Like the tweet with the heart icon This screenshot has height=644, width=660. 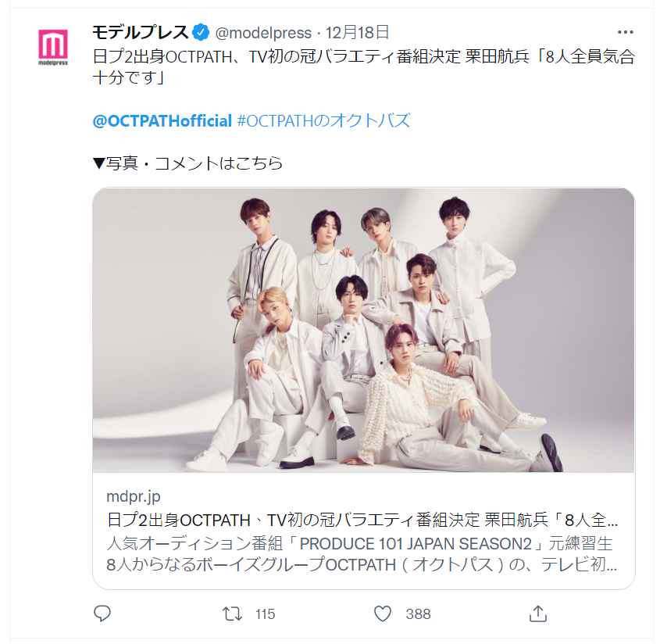(383, 614)
